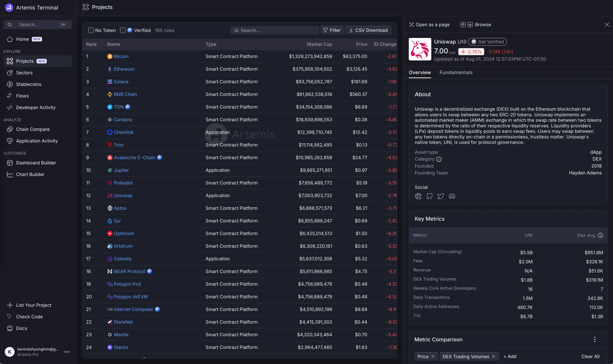Remove the DEX Trading Volumes chip
613x364 pixels.
click(493, 357)
